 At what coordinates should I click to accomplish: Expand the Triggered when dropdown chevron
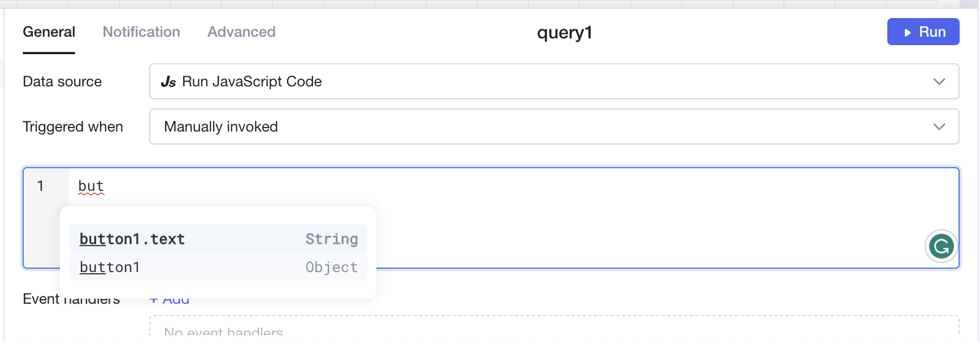click(939, 126)
